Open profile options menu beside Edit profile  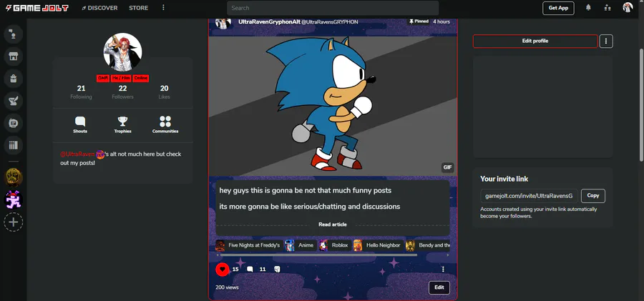click(606, 41)
